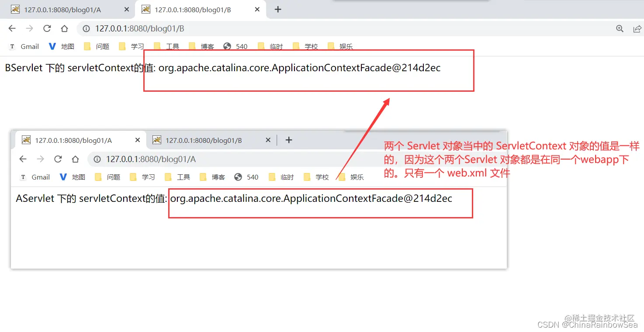Open home page in lower browser
This screenshot has width=644, height=332.
(x=75, y=159)
